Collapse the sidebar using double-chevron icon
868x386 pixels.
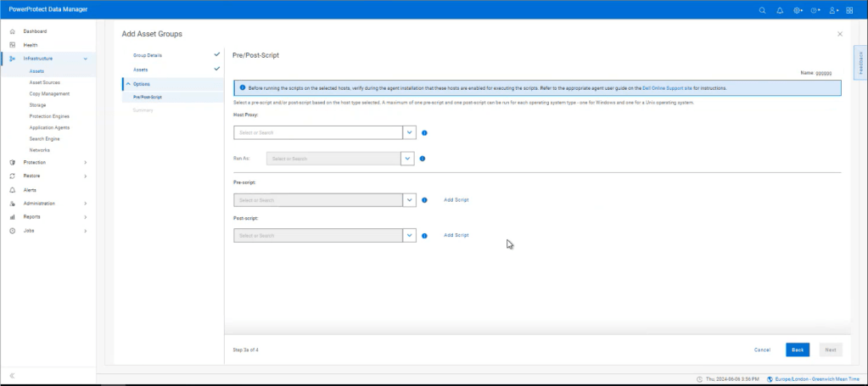(x=12, y=375)
